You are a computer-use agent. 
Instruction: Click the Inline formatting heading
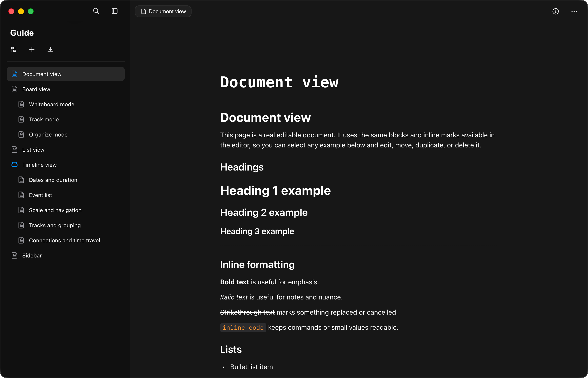click(x=257, y=265)
